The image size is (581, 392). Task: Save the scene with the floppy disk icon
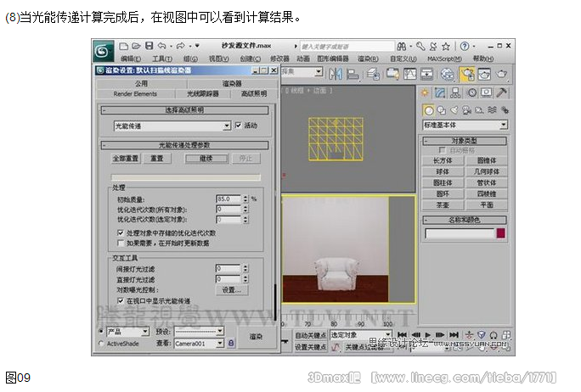point(149,46)
